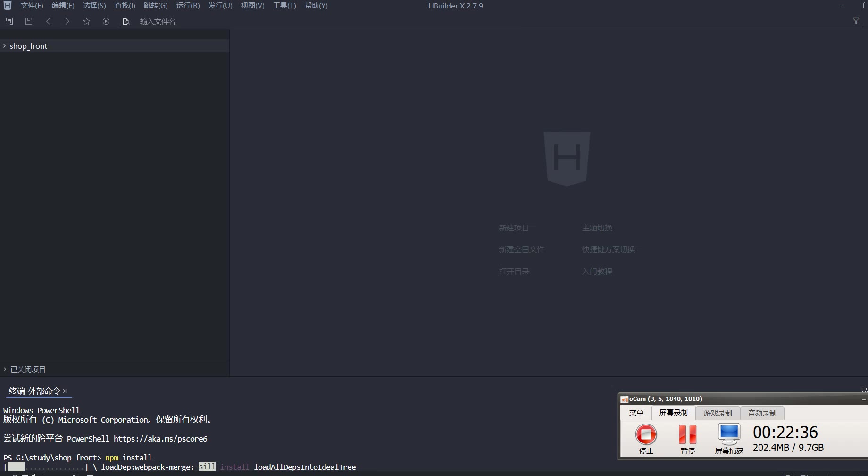Go back with the left arrow icon

[48, 21]
